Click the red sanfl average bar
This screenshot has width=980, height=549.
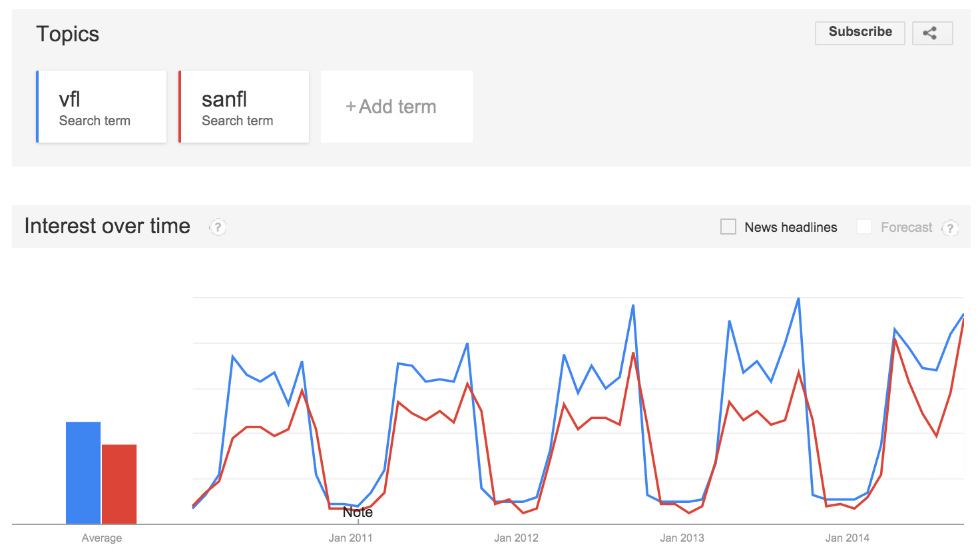click(119, 484)
